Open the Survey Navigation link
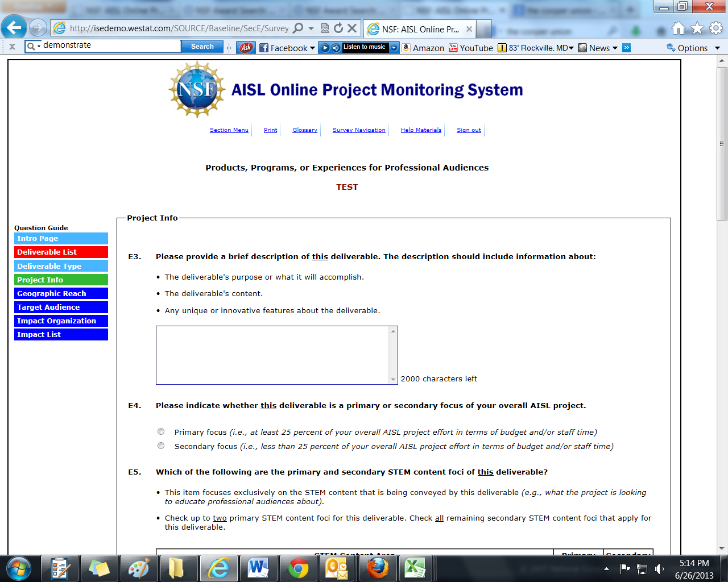Screen dimensions: 728x582 359,130
